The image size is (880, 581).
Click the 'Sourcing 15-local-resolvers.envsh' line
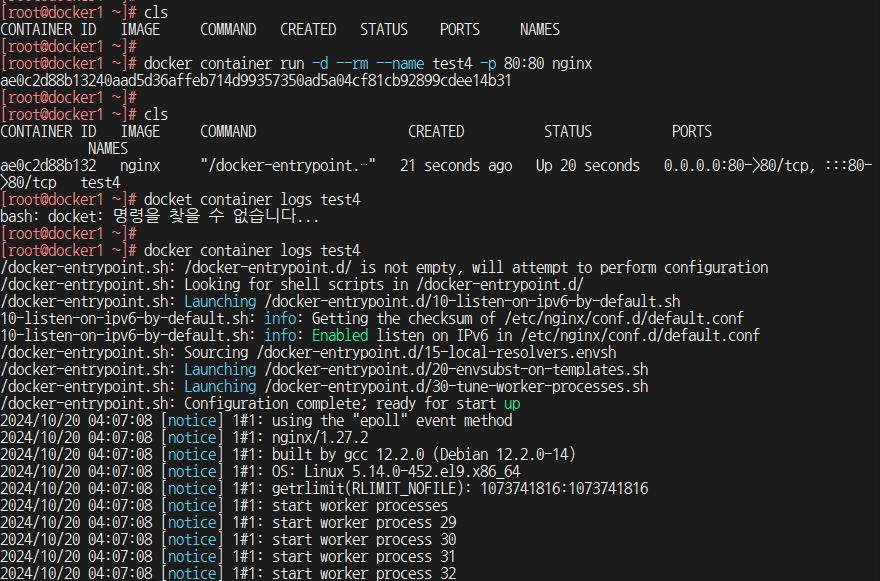[308, 353]
